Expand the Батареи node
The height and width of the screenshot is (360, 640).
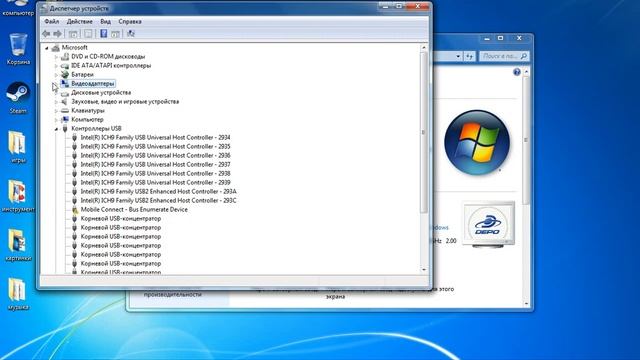pos(56,75)
